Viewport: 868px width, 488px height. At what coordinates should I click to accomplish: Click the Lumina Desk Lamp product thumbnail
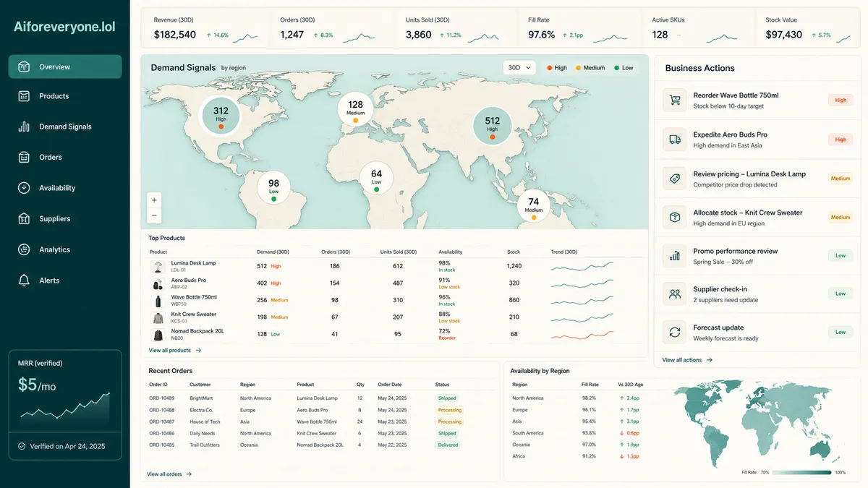(158, 267)
